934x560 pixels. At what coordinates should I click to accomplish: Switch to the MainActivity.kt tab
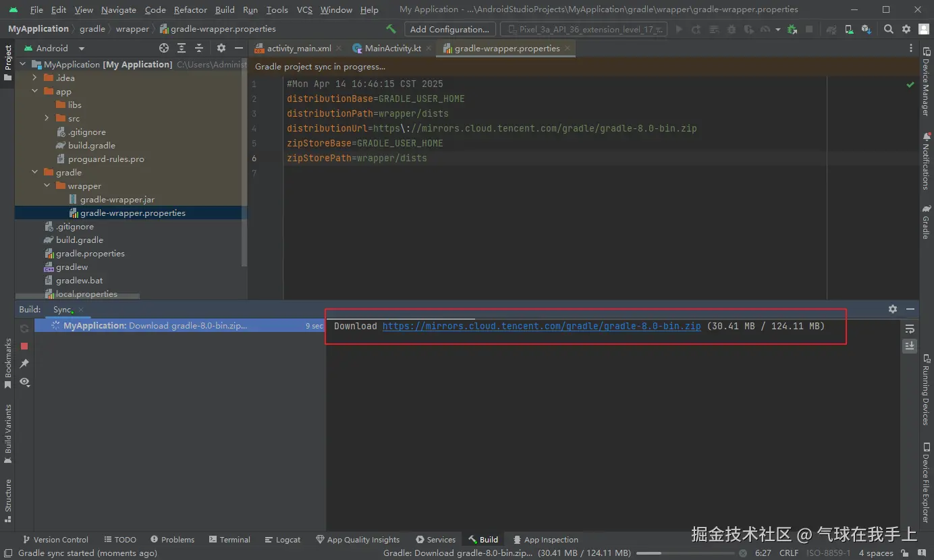coord(394,49)
